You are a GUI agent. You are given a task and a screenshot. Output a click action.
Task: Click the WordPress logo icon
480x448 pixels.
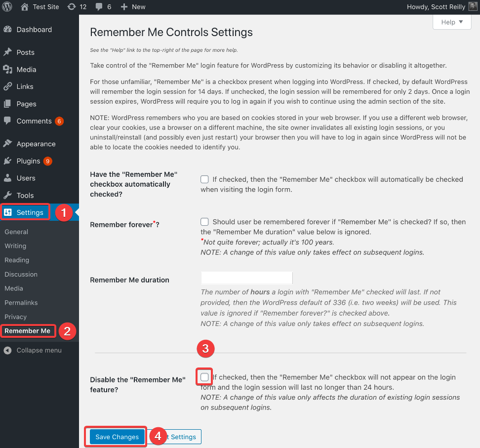(7, 7)
